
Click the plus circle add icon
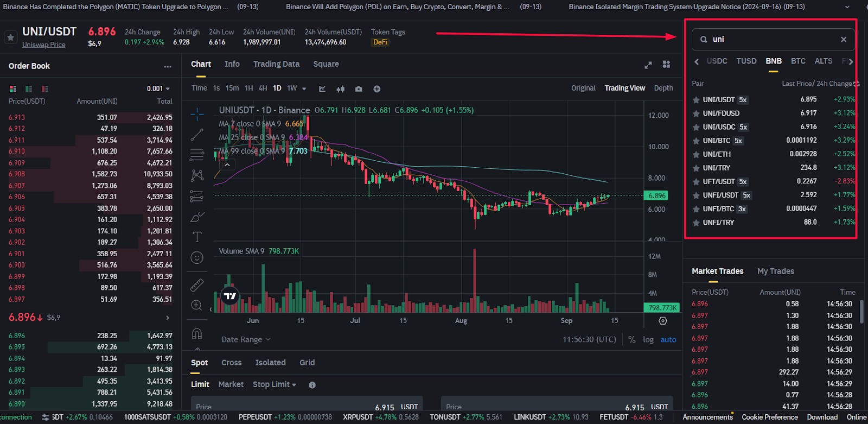[x=377, y=88]
